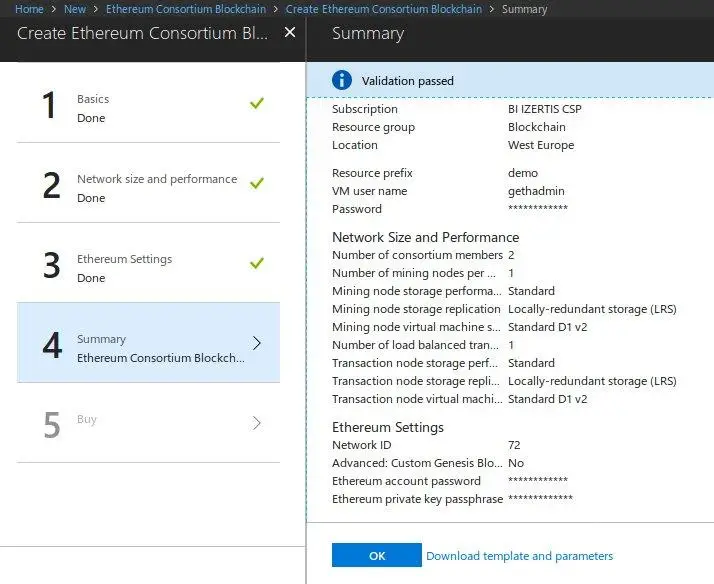Screen dimensions: 714x584
Task: Close the Create Ethereum Consortium Blockchain blade
Action: pos(290,32)
